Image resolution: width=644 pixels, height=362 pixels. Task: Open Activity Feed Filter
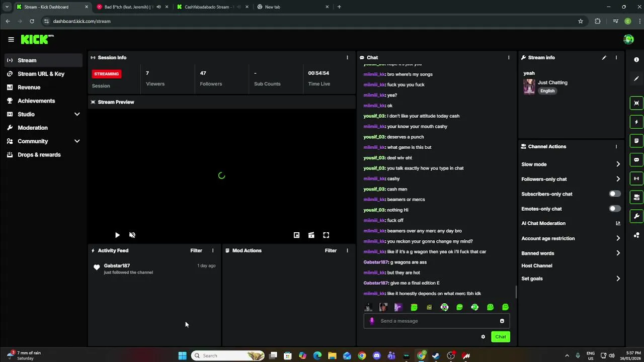click(196, 250)
